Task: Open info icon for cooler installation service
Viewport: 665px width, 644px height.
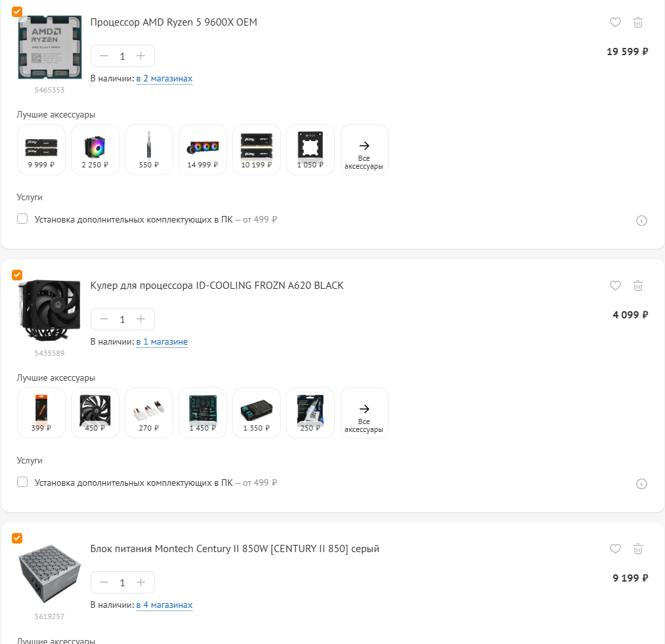Action: coord(641,484)
